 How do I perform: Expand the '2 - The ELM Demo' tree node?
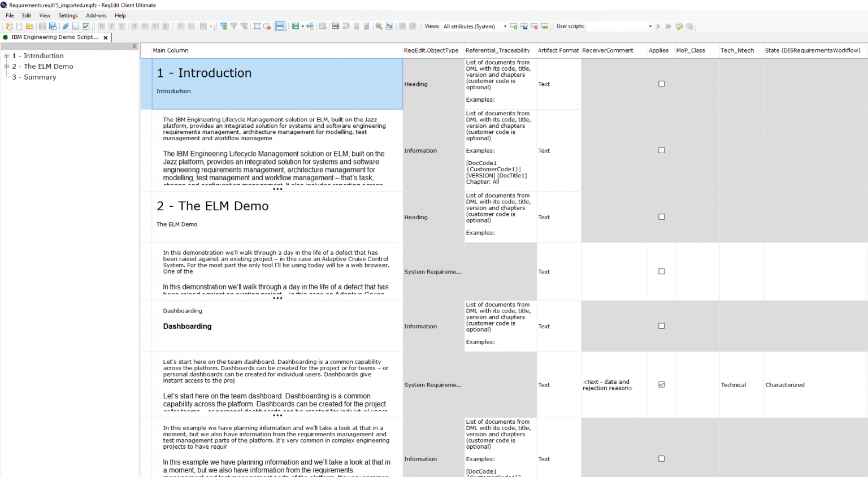7,67
